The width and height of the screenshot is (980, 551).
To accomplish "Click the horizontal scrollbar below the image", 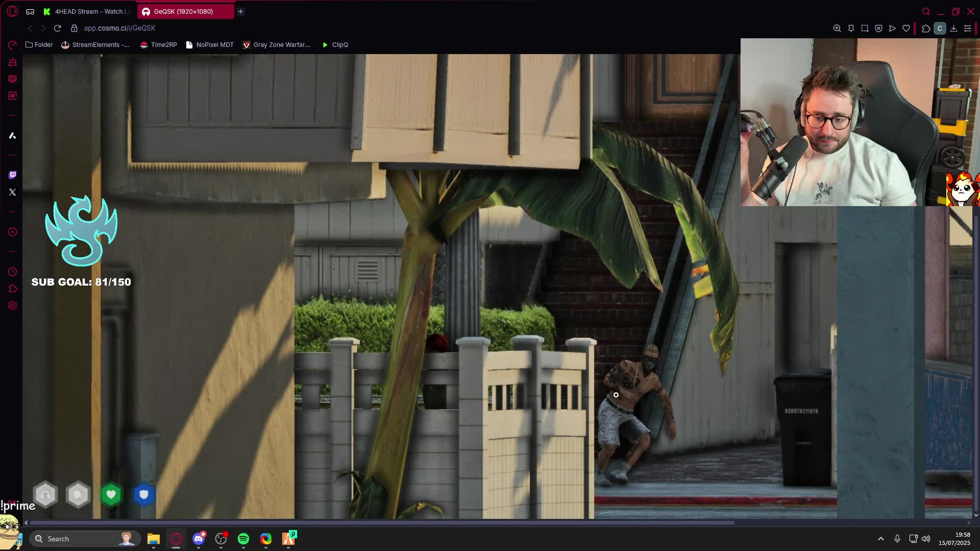I will click(x=383, y=522).
